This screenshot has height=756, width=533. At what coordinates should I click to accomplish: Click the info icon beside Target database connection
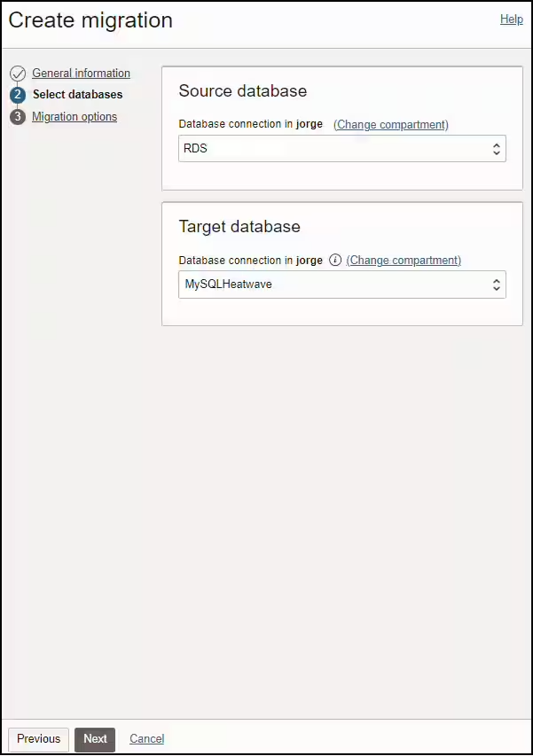tap(335, 260)
